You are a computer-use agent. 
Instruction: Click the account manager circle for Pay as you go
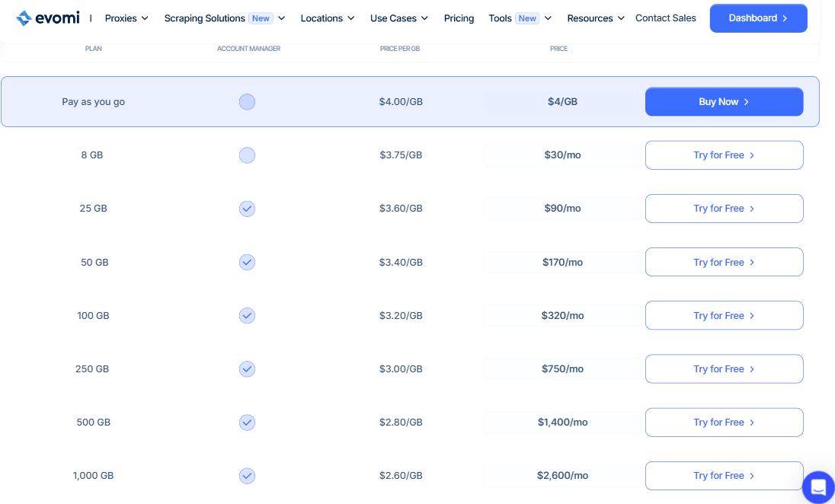(x=247, y=102)
